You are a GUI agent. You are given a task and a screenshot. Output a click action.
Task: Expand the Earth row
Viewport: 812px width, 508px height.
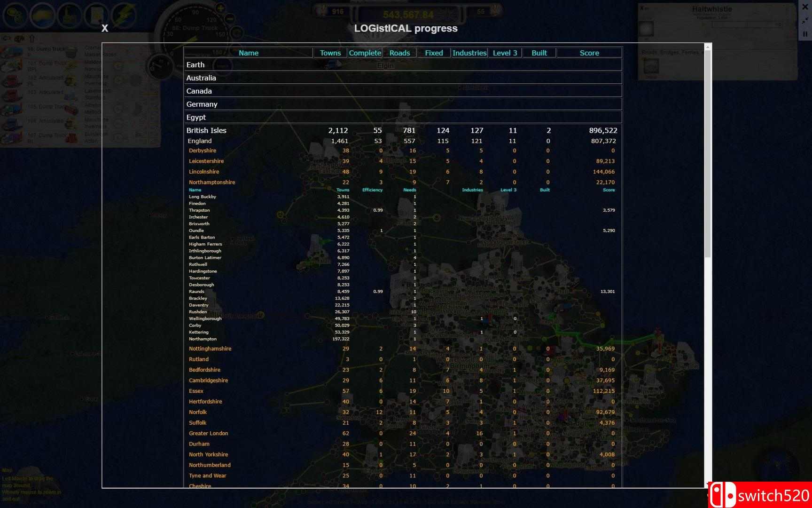click(x=195, y=65)
